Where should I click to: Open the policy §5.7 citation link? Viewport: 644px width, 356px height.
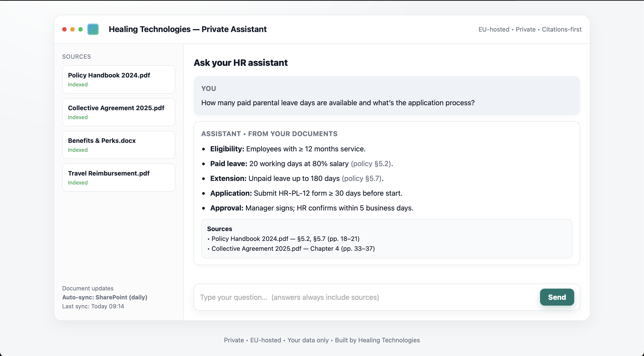pos(362,178)
